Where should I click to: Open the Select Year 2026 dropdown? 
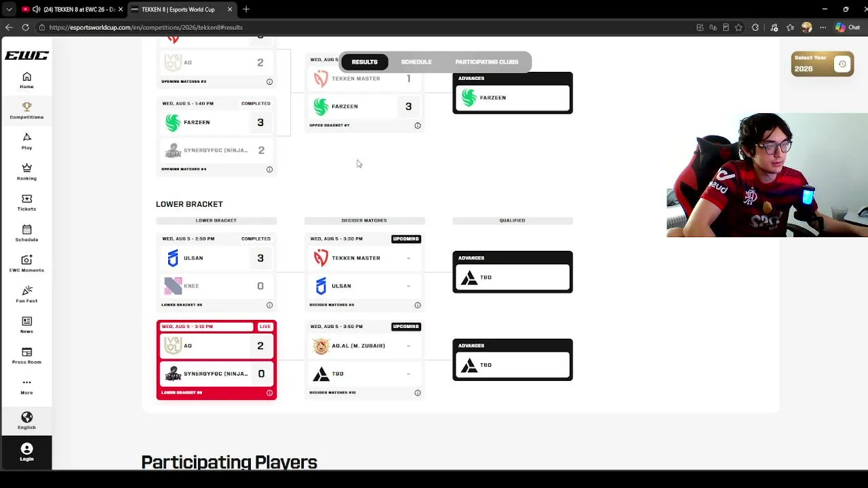(822, 64)
